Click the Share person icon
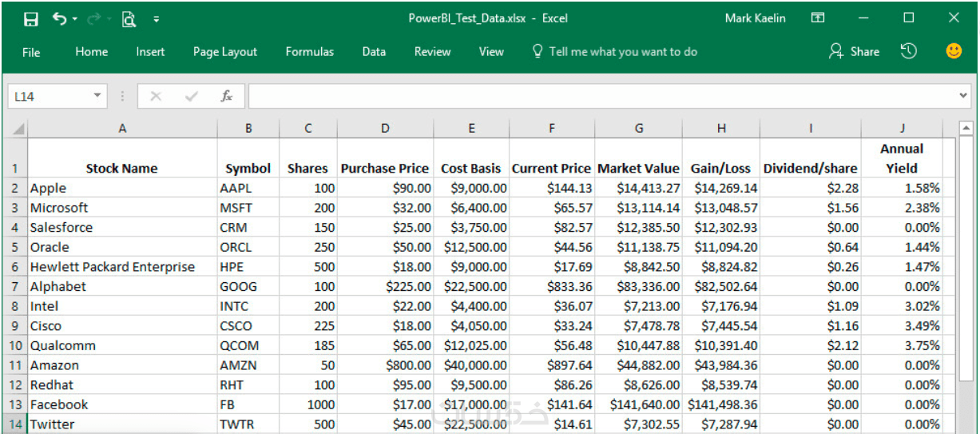The height and width of the screenshot is (434, 980). (x=836, y=51)
